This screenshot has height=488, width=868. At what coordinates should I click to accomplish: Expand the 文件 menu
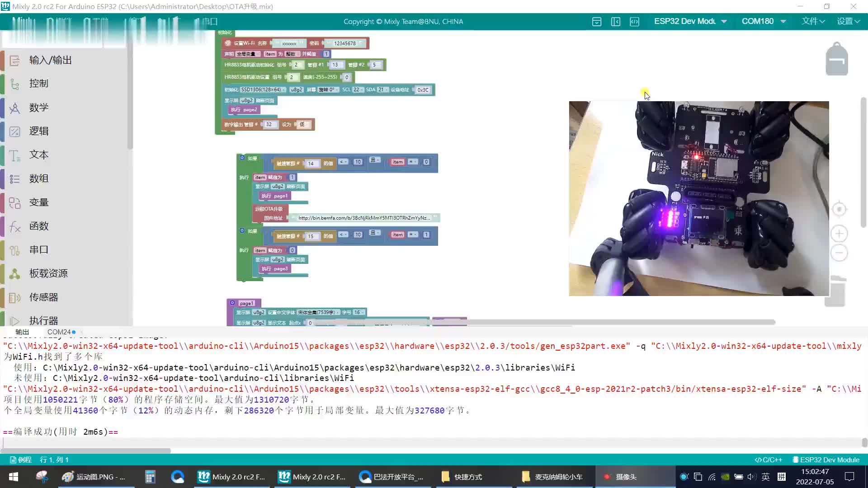point(813,21)
